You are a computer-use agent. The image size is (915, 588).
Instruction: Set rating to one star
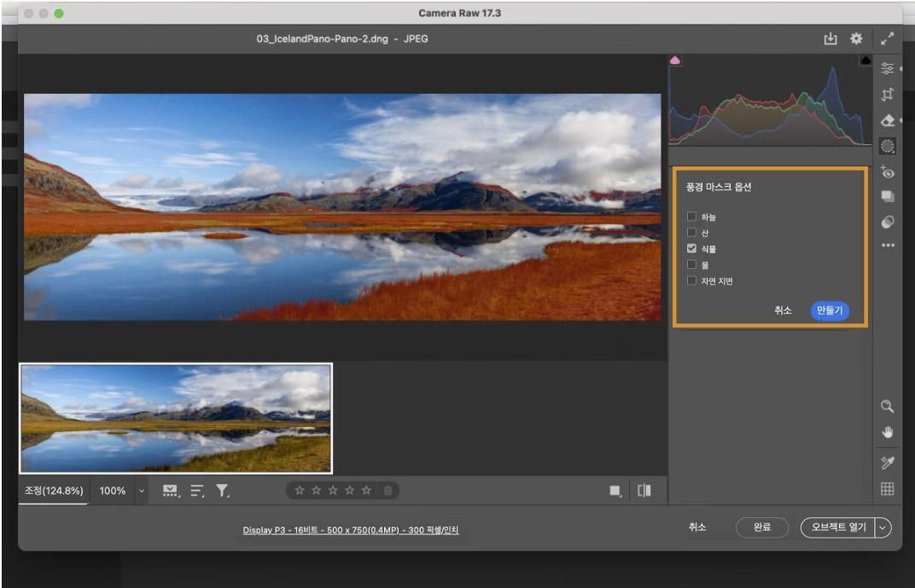[x=300, y=491]
